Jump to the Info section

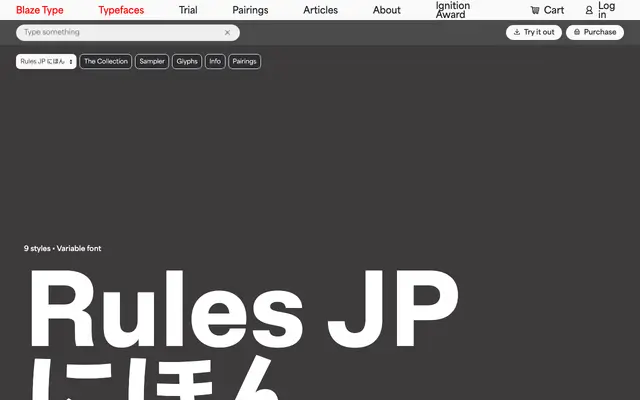tap(215, 62)
